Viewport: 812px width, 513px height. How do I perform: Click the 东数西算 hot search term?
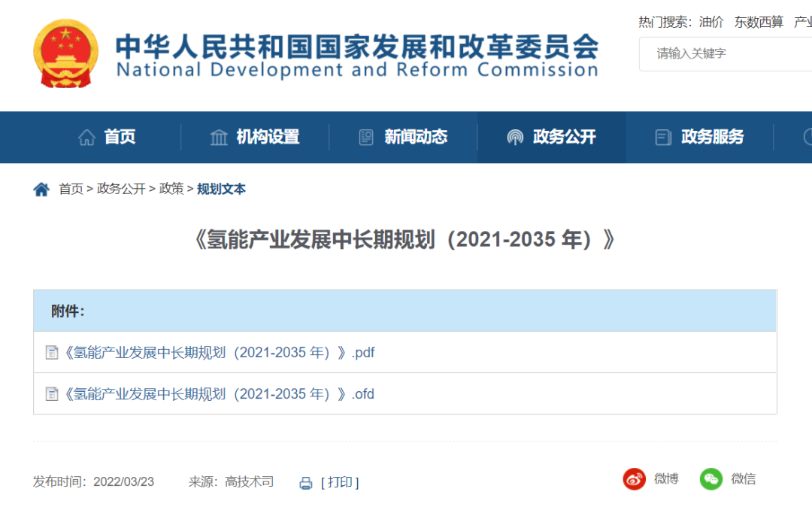tap(759, 22)
